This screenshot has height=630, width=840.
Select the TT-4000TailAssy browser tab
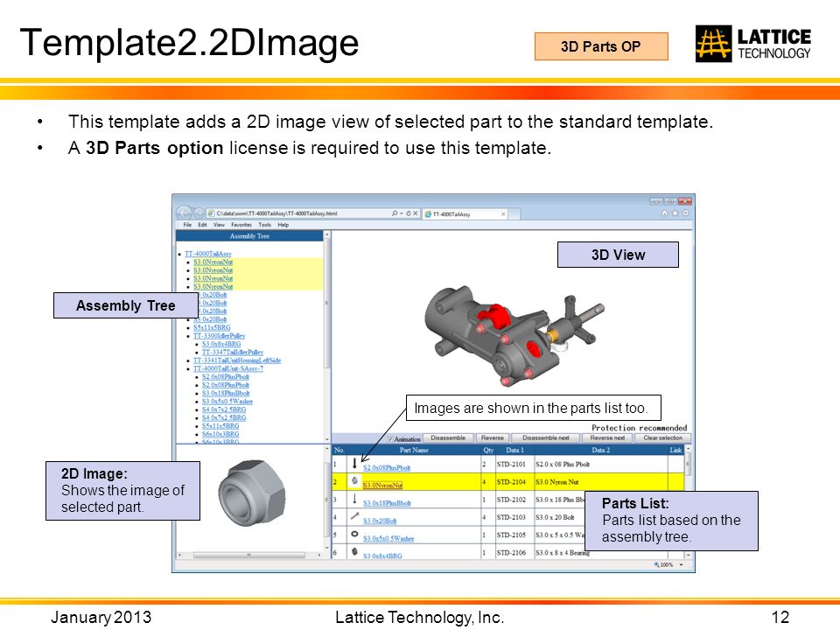tap(465, 213)
